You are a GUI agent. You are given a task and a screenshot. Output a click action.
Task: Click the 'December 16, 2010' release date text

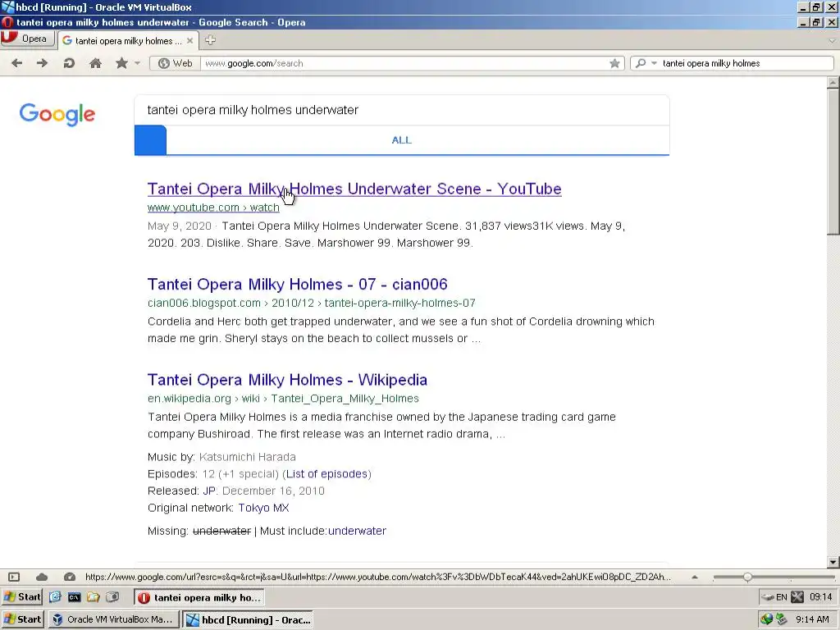pyautogui.click(x=273, y=491)
